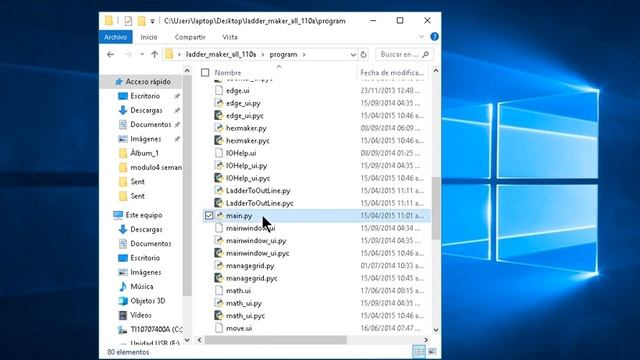Screen dimensions: 640x360
Task: Open the chevron after program breadcrumb
Action: pos(304,54)
